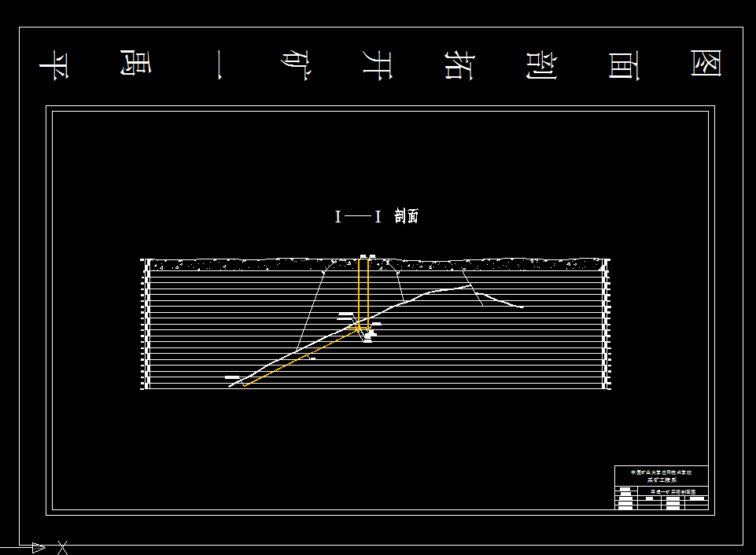Click the large title character 图
Image resolution: width=756 pixels, height=555 pixels.
click(706, 63)
